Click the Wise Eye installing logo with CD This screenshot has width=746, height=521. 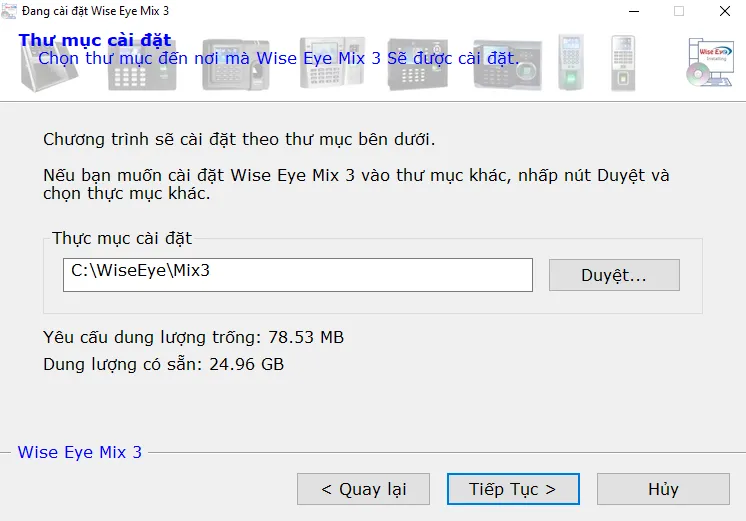(709, 63)
